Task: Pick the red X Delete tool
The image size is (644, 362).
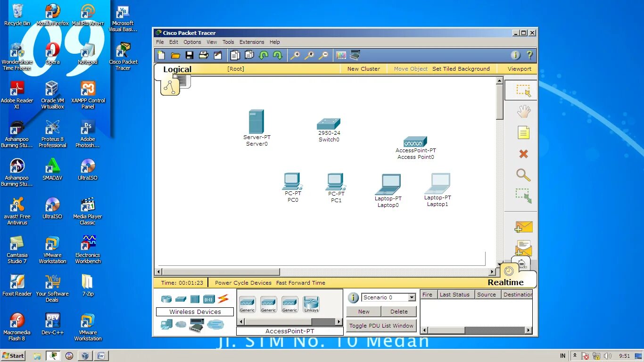Action: pos(523,154)
